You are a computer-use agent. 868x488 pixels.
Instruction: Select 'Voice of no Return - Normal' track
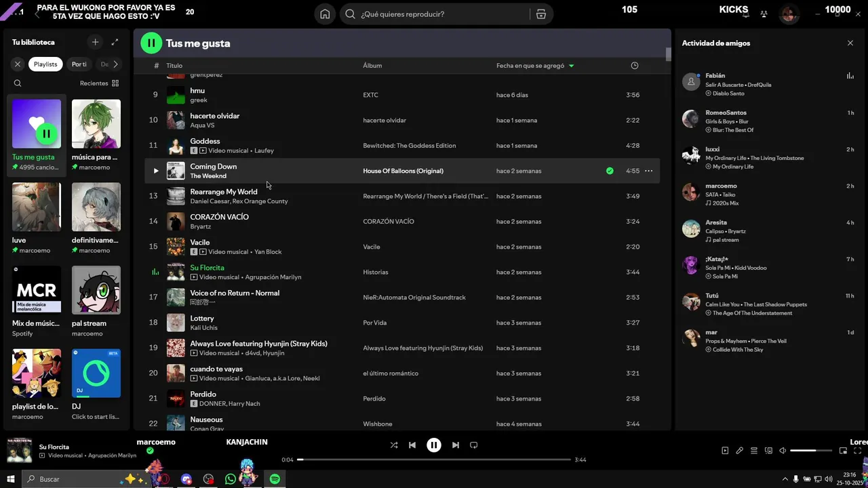click(403, 298)
